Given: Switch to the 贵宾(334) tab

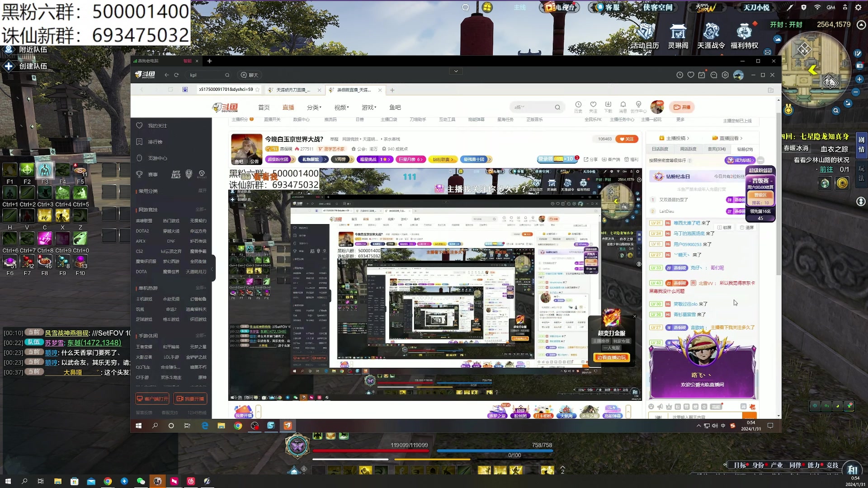Looking at the screenshot, I should coord(716,149).
